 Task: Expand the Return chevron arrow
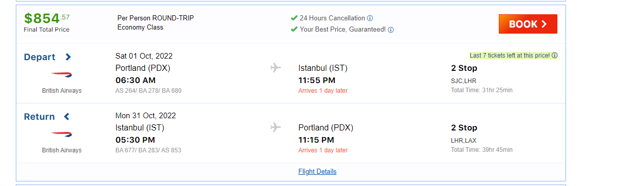66,117
